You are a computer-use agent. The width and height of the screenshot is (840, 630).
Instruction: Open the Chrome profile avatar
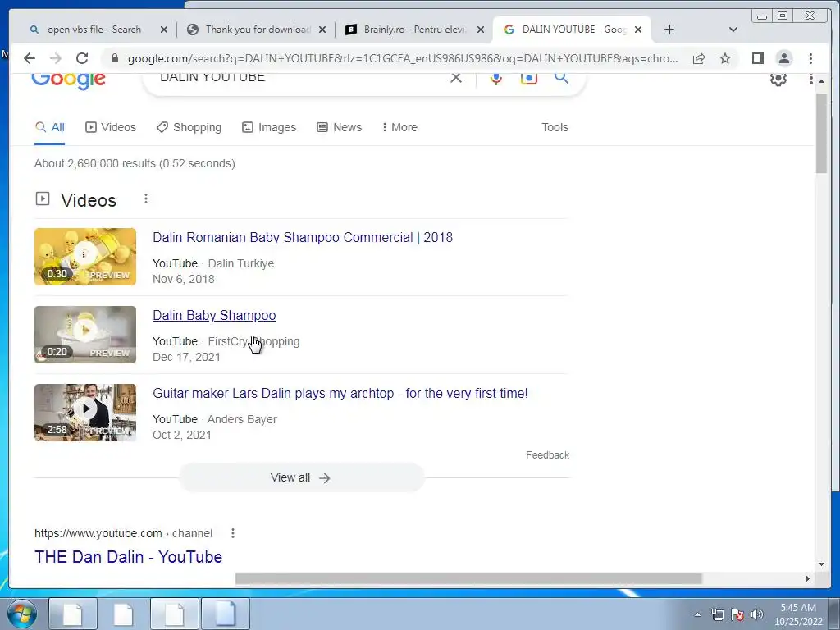pyautogui.click(x=783, y=58)
